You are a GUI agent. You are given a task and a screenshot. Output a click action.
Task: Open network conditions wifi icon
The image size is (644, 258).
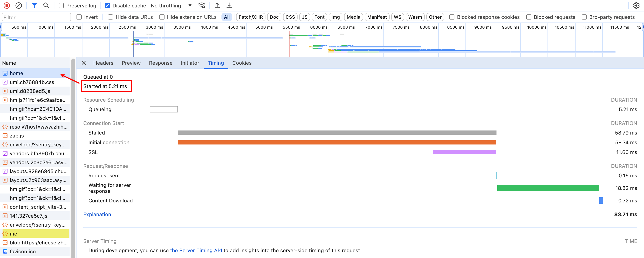click(201, 5)
